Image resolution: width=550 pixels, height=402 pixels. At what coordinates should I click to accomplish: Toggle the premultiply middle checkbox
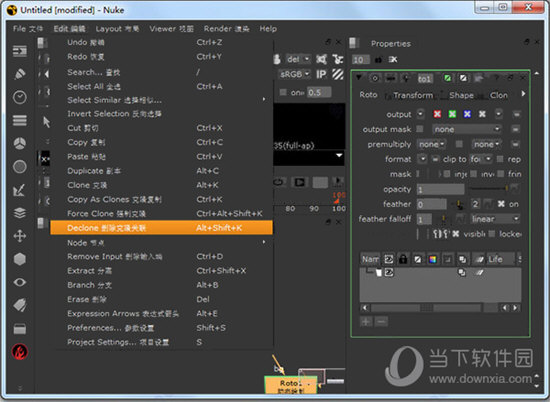(459, 144)
